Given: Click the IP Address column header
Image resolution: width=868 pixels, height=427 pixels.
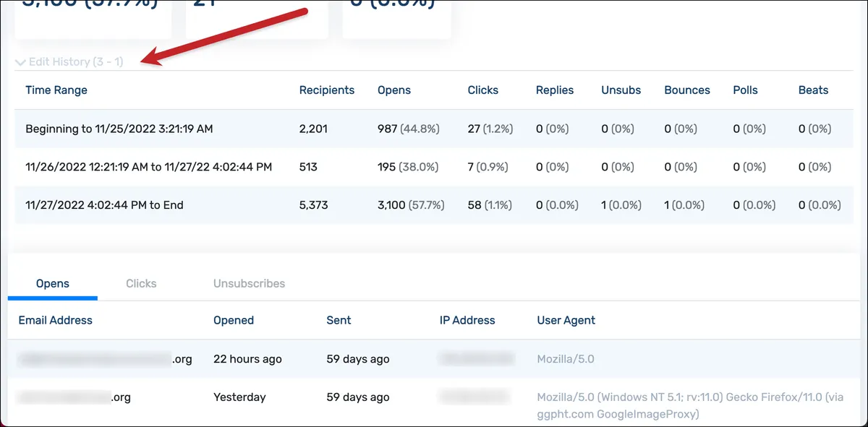Looking at the screenshot, I should click(x=467, y=320).
